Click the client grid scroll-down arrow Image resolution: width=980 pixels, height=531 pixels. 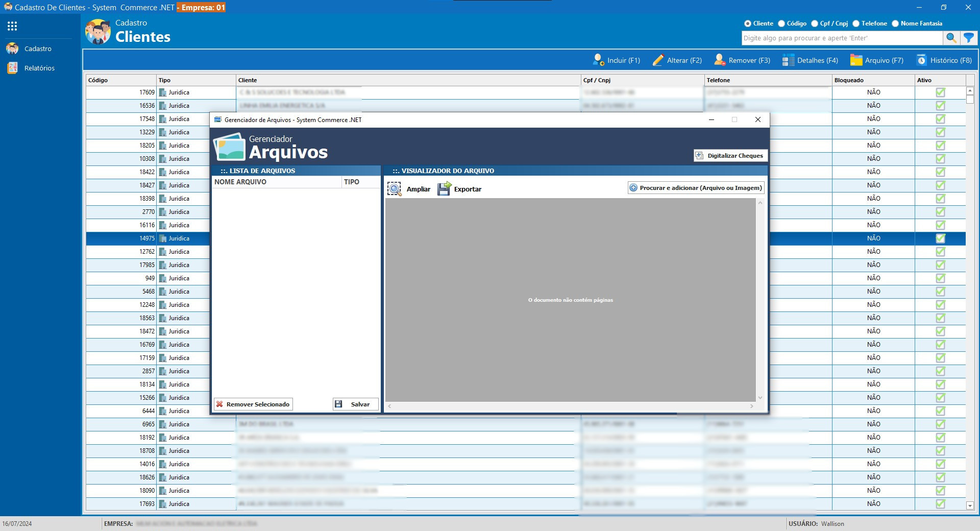(x=970, y=505)
